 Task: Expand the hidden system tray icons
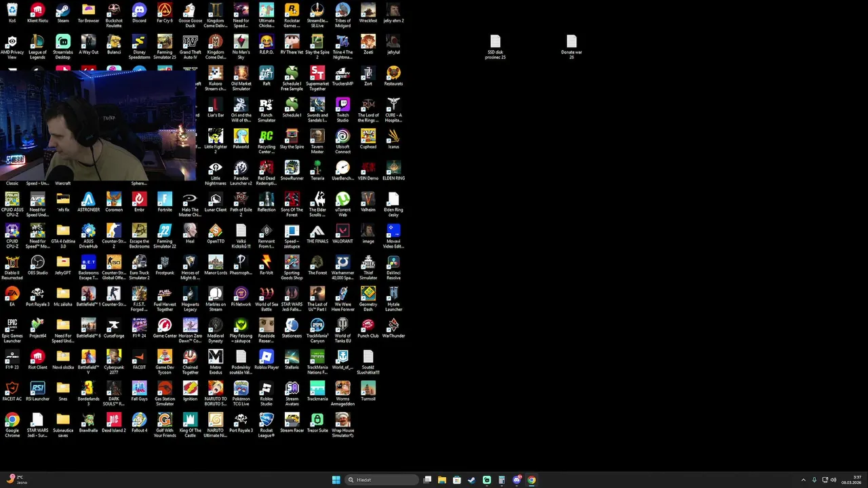(804, 480)
